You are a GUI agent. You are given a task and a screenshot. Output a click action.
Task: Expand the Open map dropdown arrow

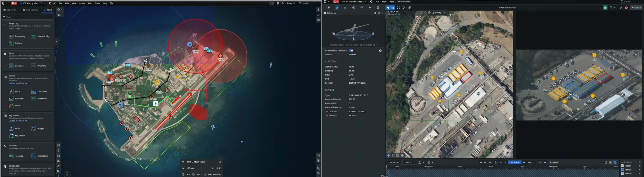click(445, 13)
